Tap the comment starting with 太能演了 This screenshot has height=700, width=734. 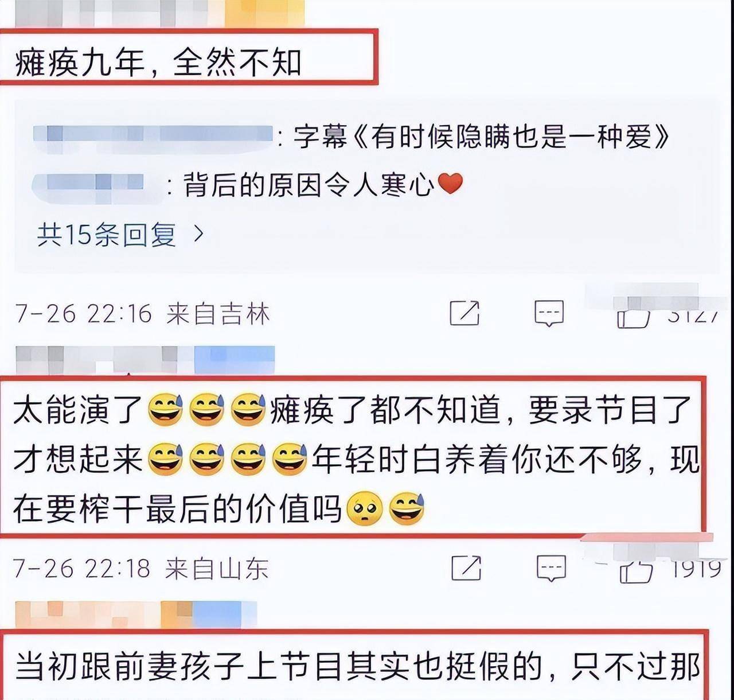[x=356, y=458]
